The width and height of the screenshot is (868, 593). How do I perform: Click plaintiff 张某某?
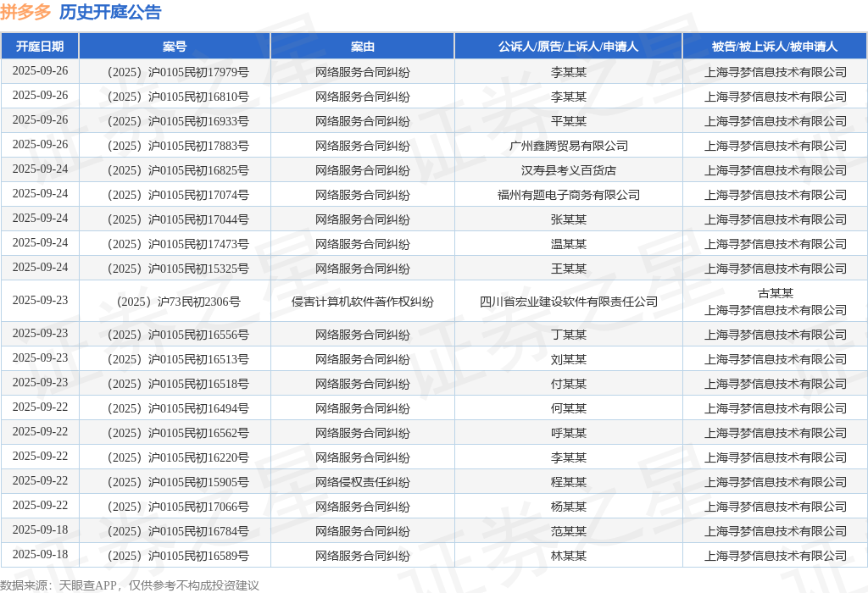pos(569,219)
